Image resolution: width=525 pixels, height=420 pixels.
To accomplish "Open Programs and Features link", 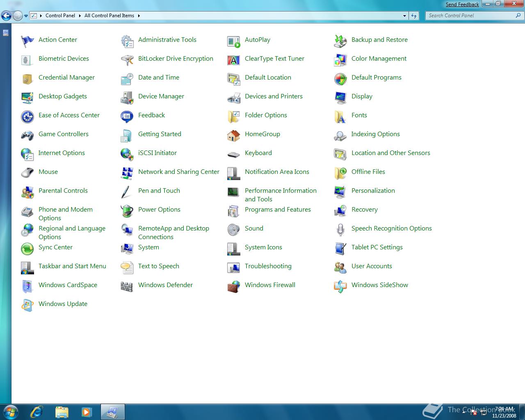I will pyautogui.click(x=278, y=209).
